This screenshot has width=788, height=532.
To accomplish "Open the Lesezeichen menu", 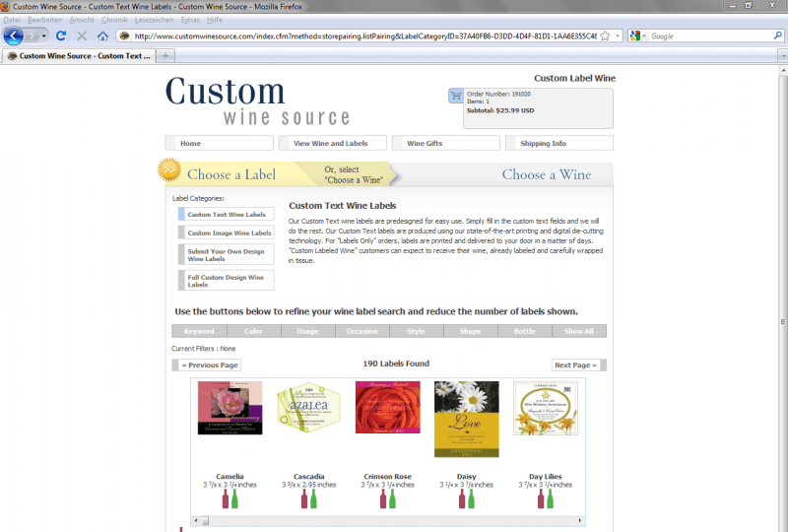I will click(154, 20).
